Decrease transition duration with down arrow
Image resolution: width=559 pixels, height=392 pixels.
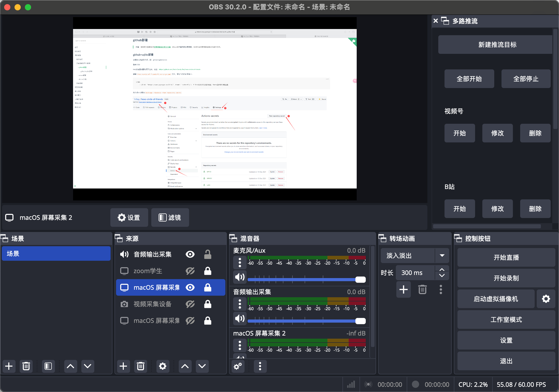(442, 276)
